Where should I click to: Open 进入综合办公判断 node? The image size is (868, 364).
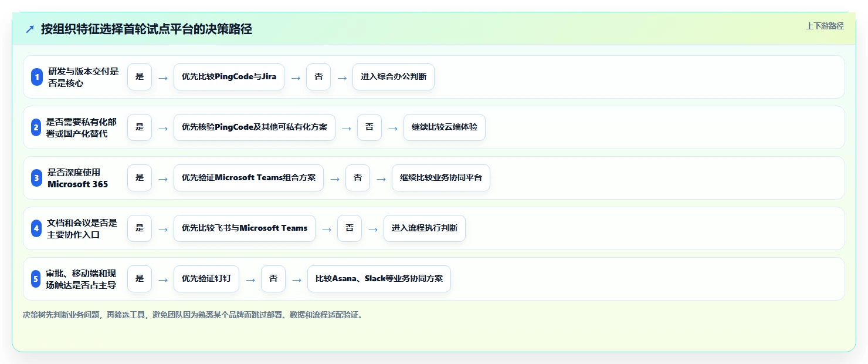[x=394, y=77]
